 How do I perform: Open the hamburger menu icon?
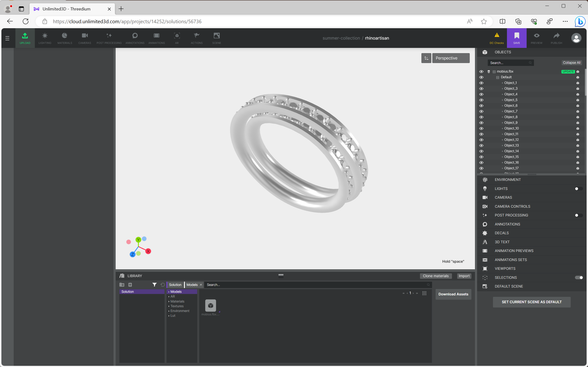tap(7, 38)
